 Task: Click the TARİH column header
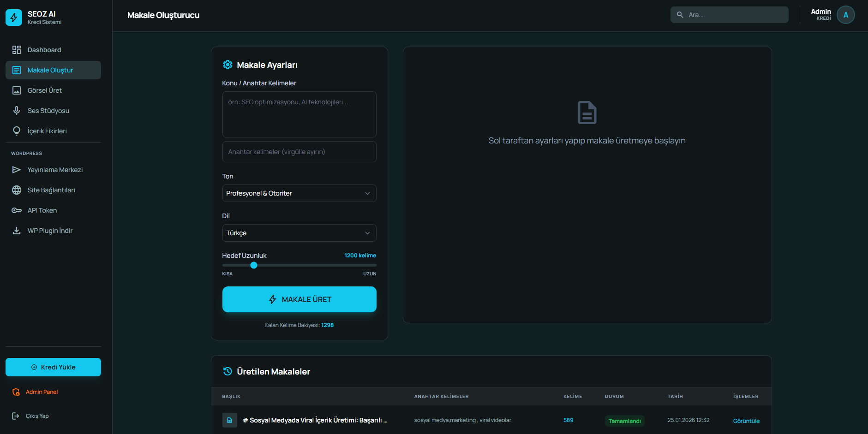click(675, 397)
